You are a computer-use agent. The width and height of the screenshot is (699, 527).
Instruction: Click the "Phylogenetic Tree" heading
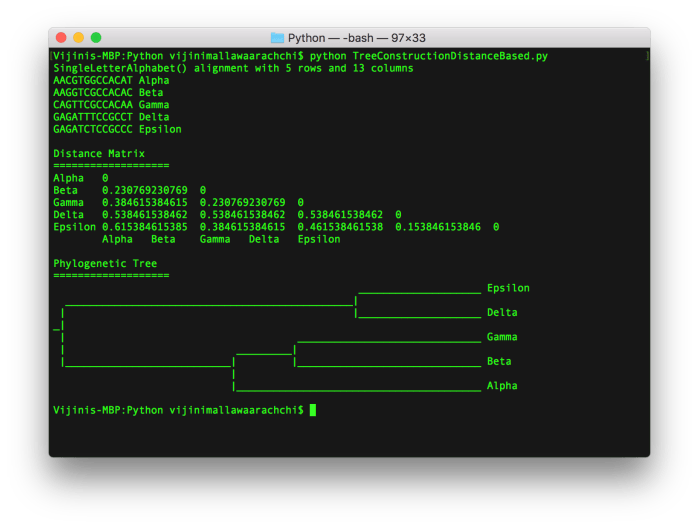pos(104,264)
